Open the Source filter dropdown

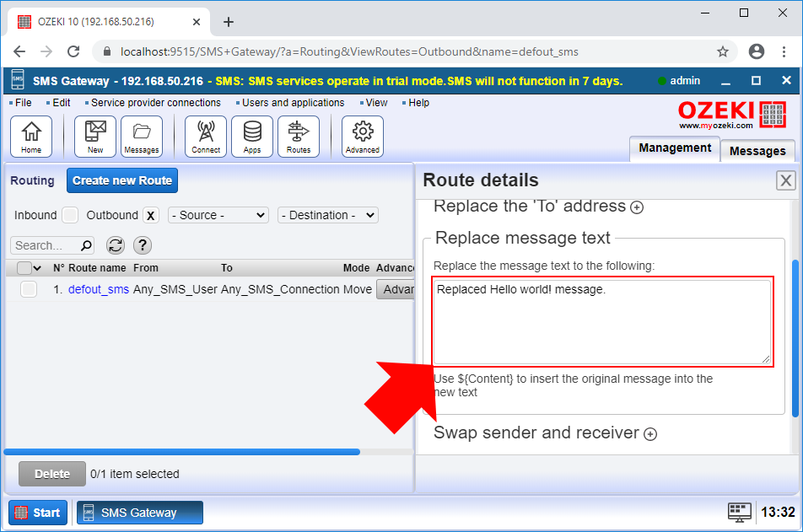(x=218, y=215)
